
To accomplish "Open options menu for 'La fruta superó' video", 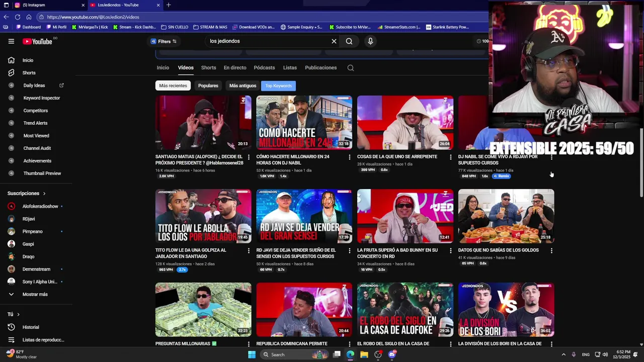I will coord(450,251).
